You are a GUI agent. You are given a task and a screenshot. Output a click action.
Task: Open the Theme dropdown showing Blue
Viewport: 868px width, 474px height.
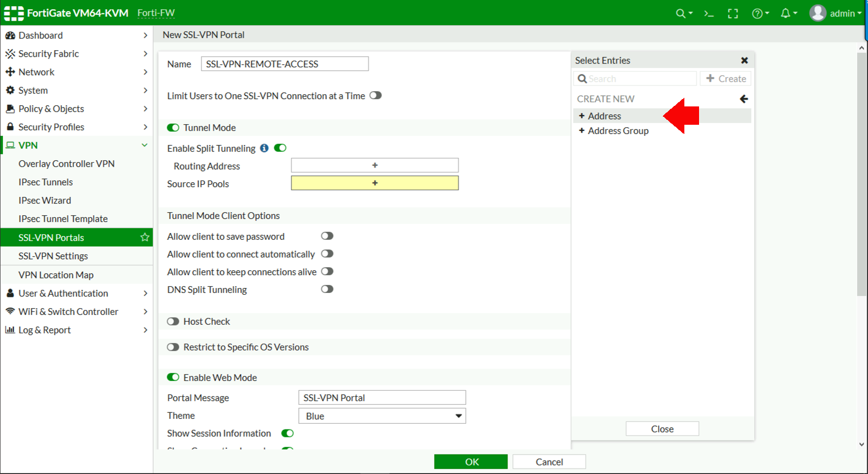pyautogui.click(x=382, y=416)
